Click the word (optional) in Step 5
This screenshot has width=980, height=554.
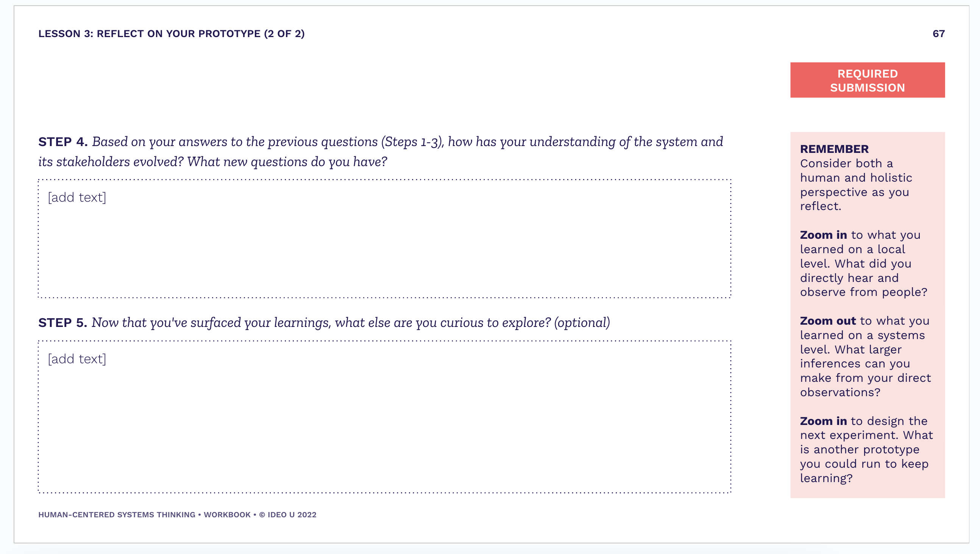(582, 323)
